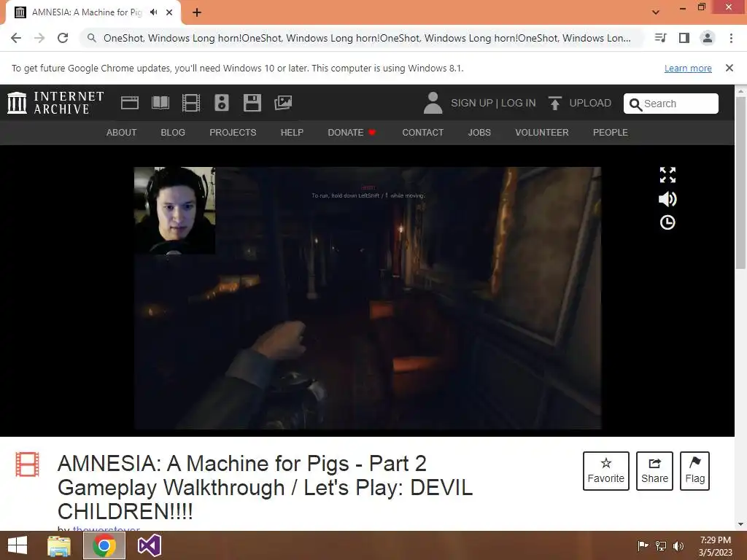Click the movie media type icon beside title
Viewport: 747px width, 560px height.
coord(27,464)
